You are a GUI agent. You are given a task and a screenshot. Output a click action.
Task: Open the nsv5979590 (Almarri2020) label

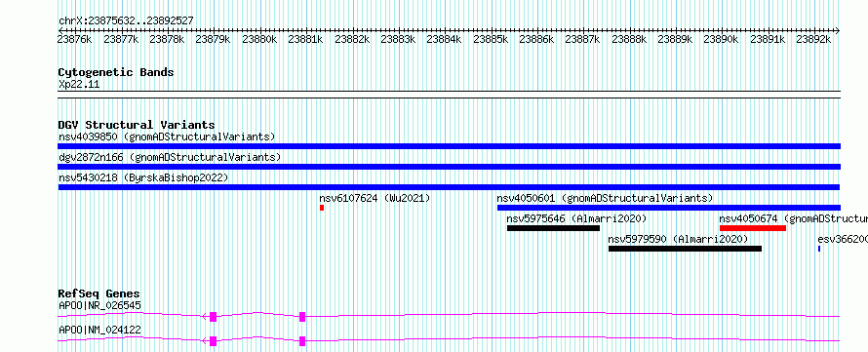pos(678,239)
